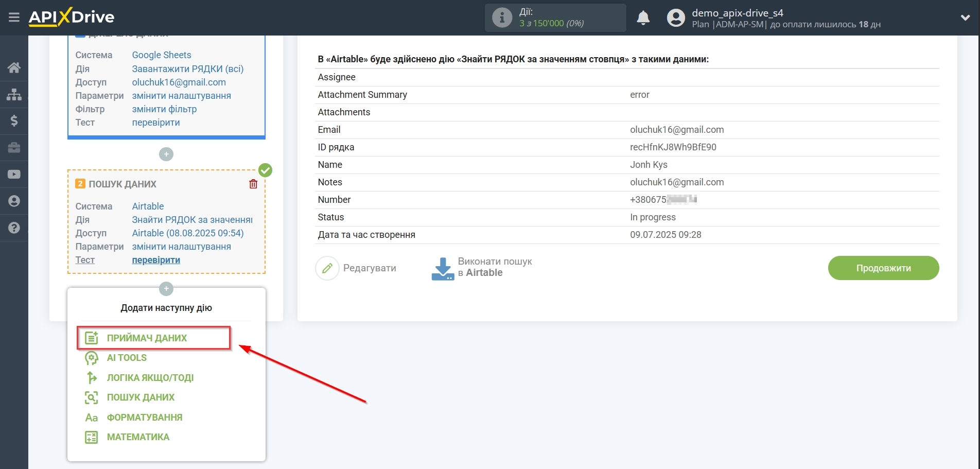Click the Attachments field label

tap(344, 112)
